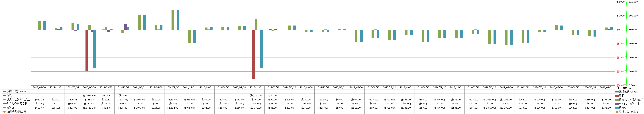Click the 120.00% secondary axis label
The image size is (644, 114).
(633, 2)
